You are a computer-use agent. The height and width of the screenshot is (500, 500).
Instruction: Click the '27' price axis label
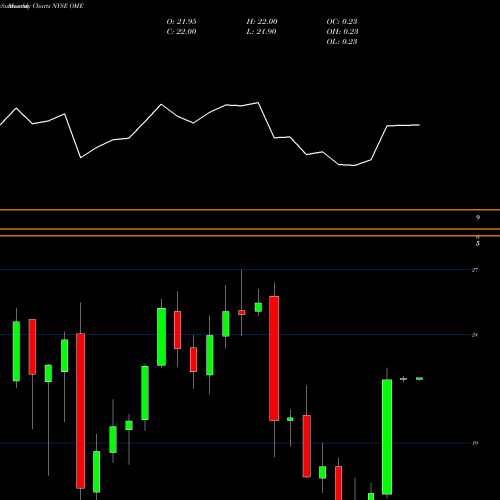click(475, 270)
